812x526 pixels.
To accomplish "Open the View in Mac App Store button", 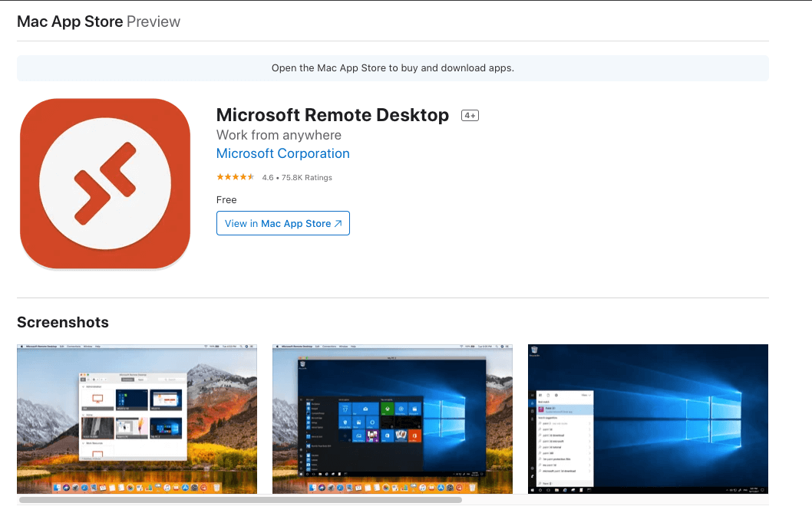I will pos(282,223).
